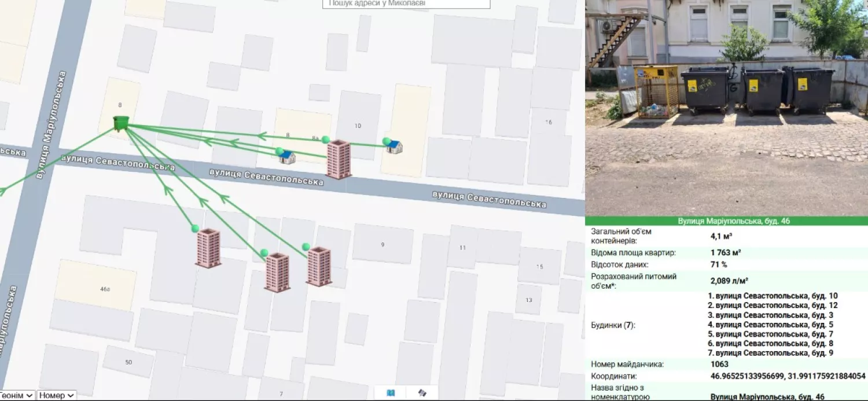Click list entry вулиця Севастопольська, буд. 9
The height and width of the screenshot is (401, 868).
click(x=770, y=353)
